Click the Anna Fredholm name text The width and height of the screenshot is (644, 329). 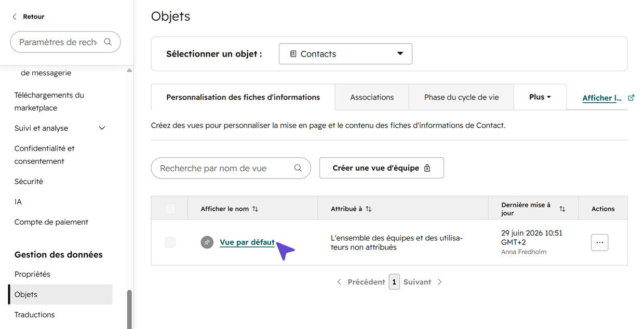point(524,252)
